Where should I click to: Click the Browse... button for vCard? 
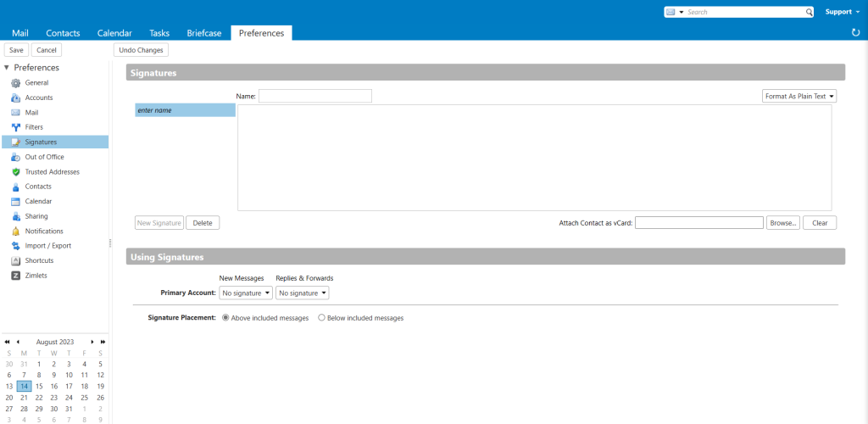pyautogui.click(x=782, y=223)
